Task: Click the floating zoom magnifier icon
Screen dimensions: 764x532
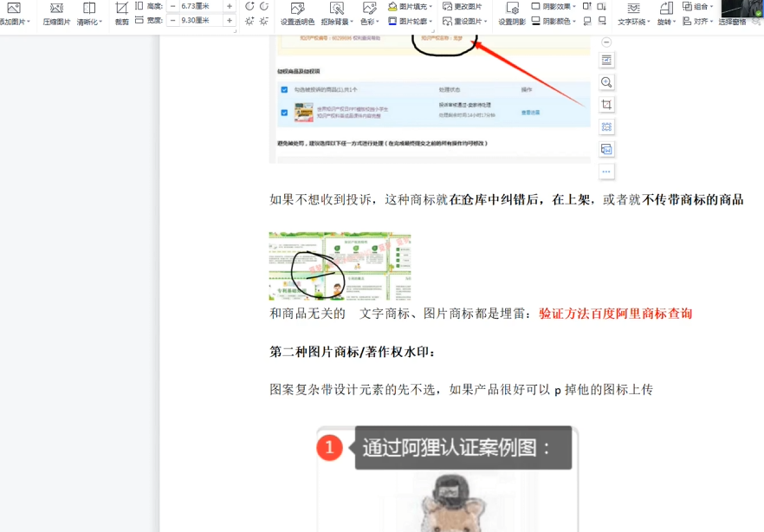Action: tap(606, 82)
